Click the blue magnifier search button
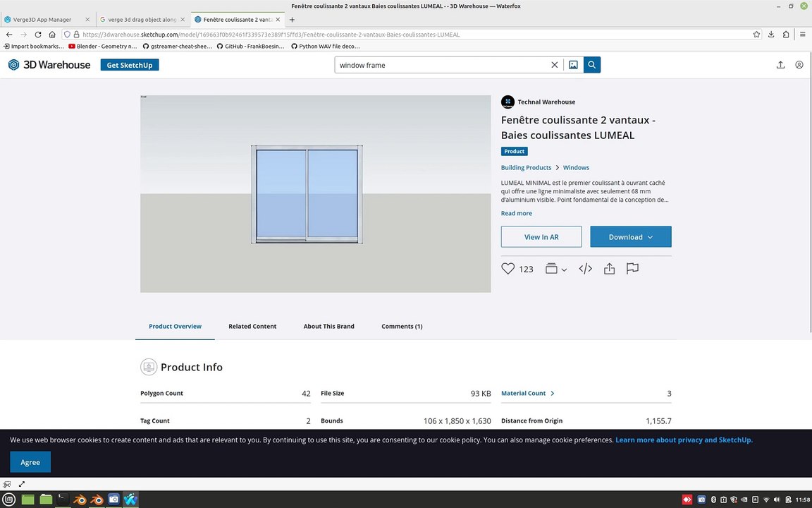Image resolution: width=812 pixels, height=508 pixels. (x=592, y=65)
